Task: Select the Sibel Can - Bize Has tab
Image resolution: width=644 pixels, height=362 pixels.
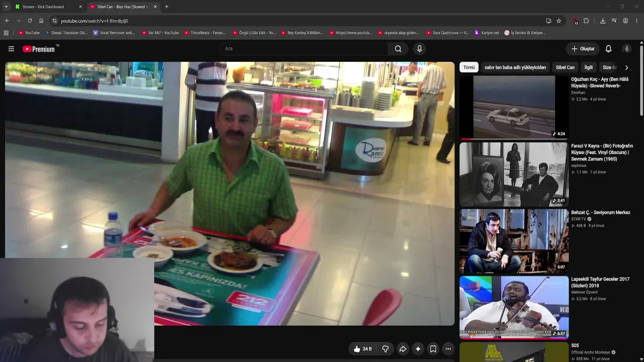Action: (x=123, y=7)
